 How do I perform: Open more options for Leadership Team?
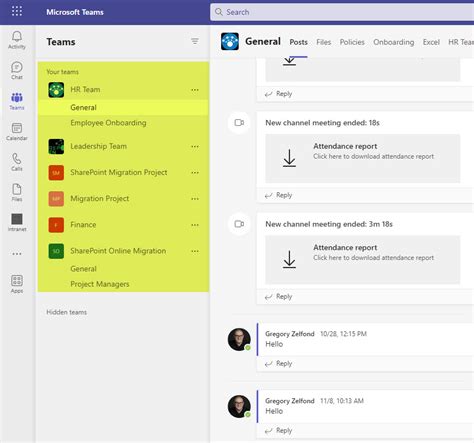(x=195, y=147)
